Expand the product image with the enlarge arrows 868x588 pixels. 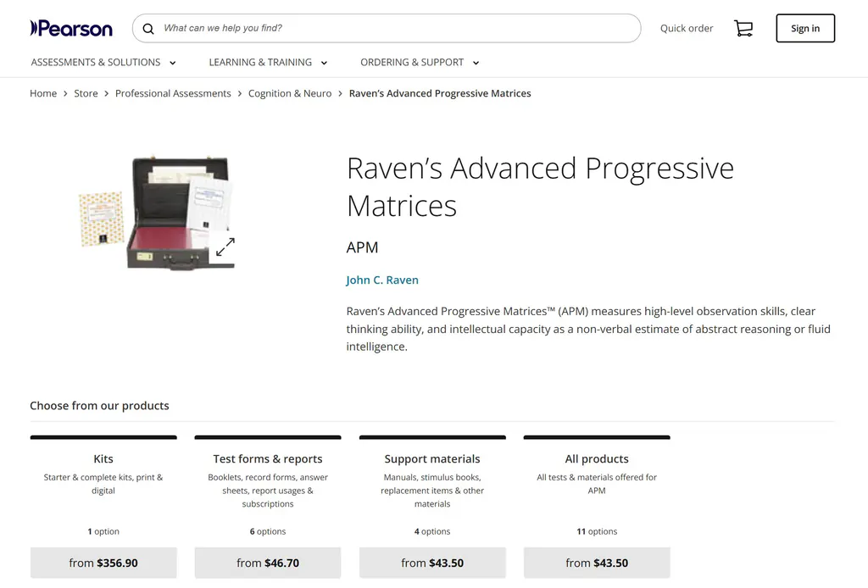pyautogui.click(x=225, y=247)
